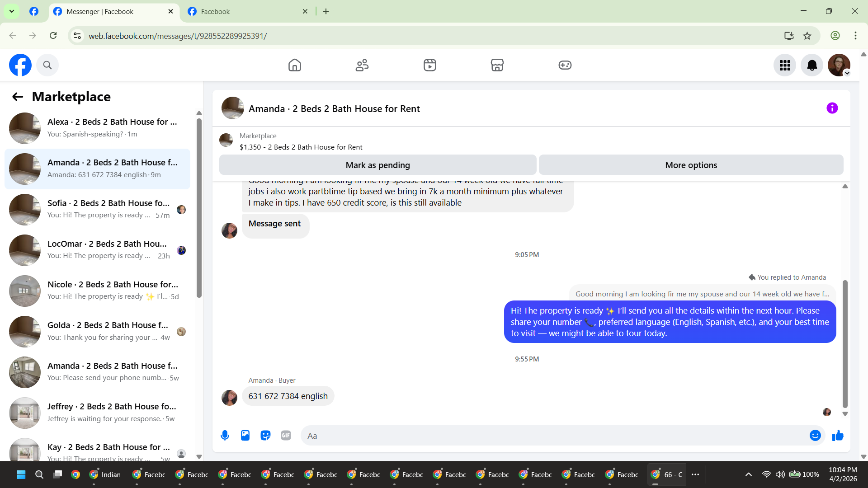Image resolution: width=868 pixels, height=488 pixels.
Task: Open the Amanda chat from 5 weeks ago
Action: pyautogui.click(x=97, y=372)
